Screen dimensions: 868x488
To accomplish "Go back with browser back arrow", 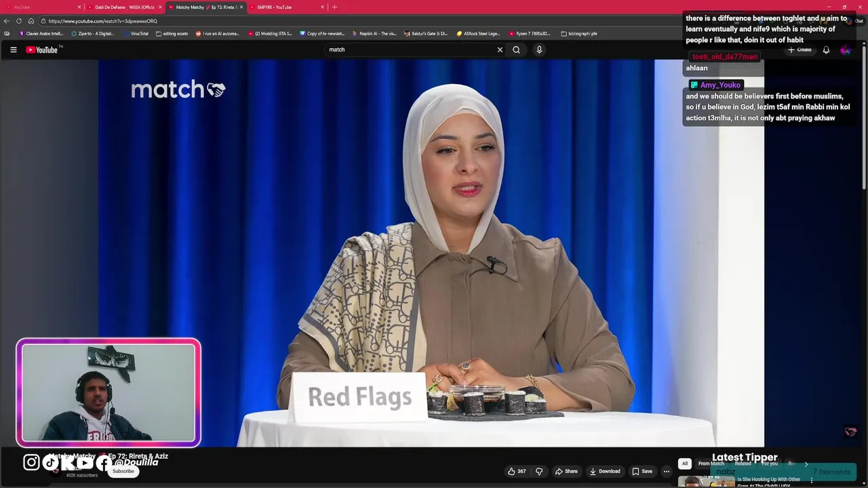I will (7, 21).
